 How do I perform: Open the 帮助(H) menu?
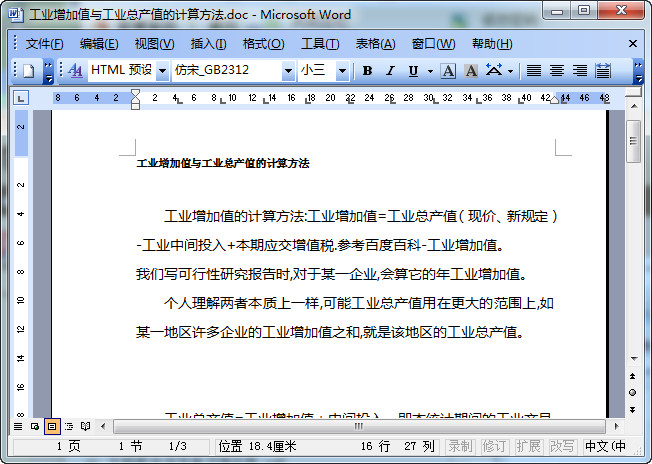tap(492, 44)
